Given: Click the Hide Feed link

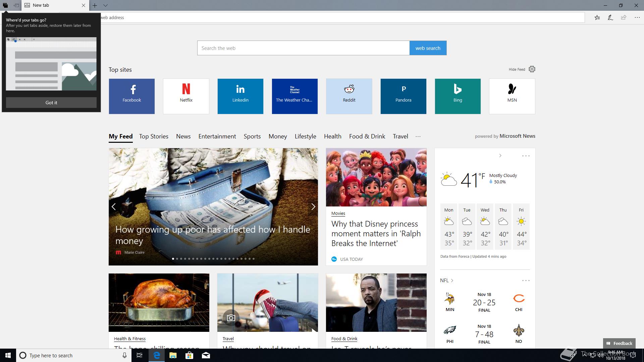Looking at the screenshot, I should (x=517, y=69).
